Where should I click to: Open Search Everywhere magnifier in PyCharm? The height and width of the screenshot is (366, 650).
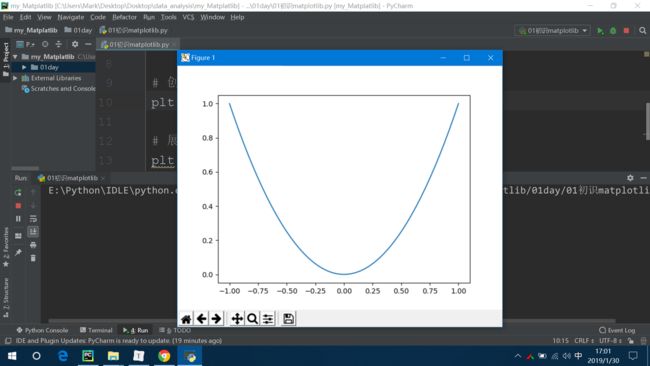point(643,31)
